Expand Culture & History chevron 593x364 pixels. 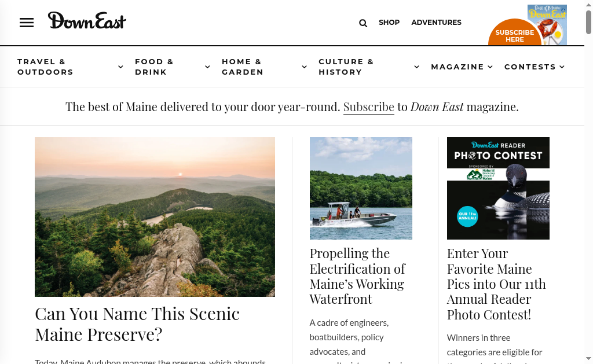tap(417, 67)
